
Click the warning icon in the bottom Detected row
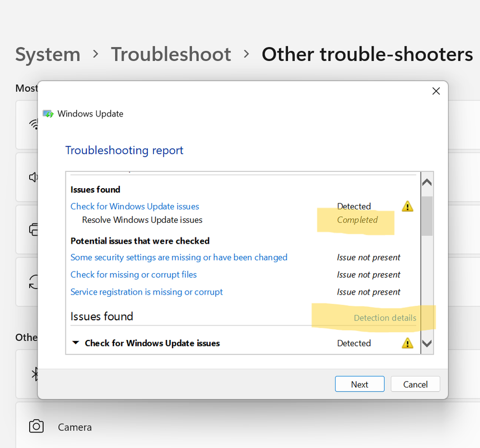[x=407, y=343]
